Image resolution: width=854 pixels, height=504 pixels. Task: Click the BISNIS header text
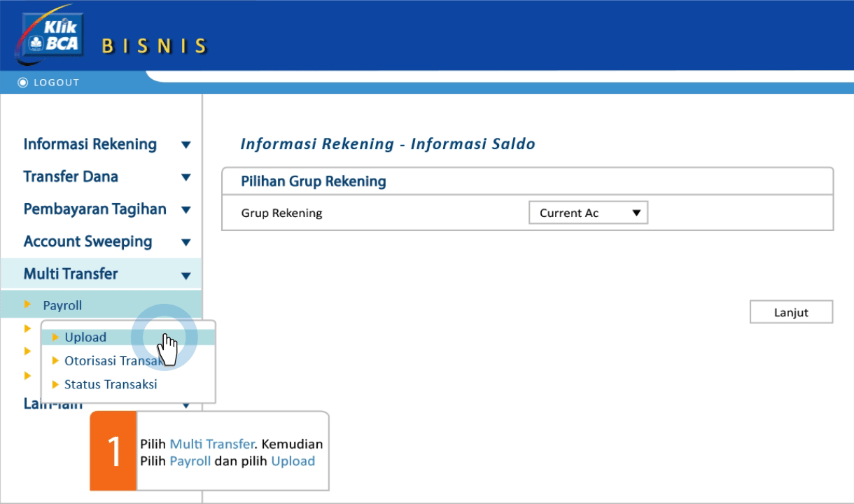pyautogui.click(x=154, y=46)
